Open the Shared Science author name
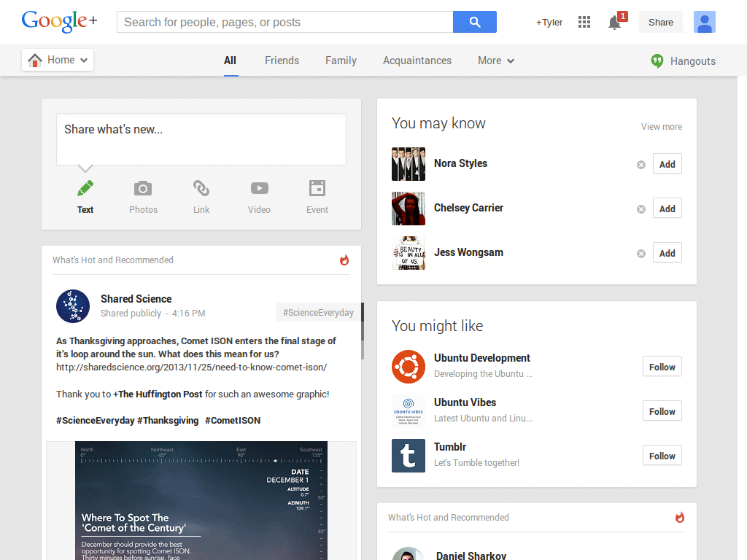Viewport: 747px width, 560px height. click(136, 298)
